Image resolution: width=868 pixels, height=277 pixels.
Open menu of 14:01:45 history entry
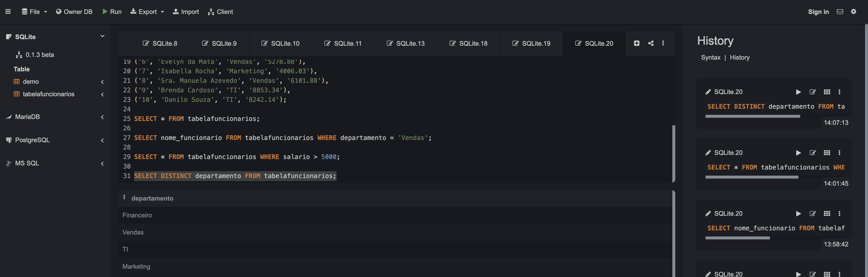point(839,153)
